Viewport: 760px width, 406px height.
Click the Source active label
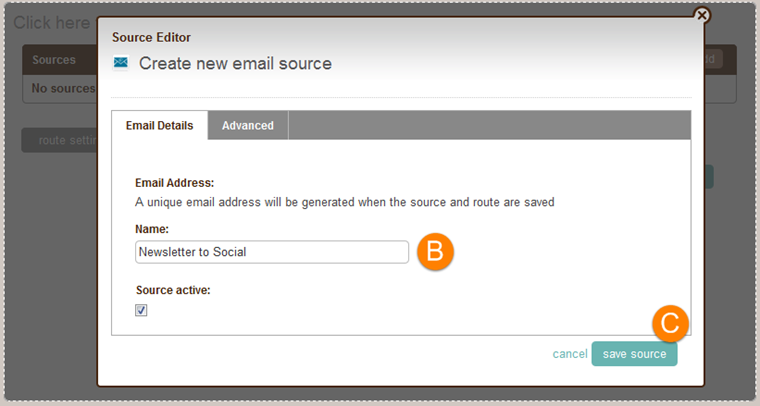coord(173,290)
